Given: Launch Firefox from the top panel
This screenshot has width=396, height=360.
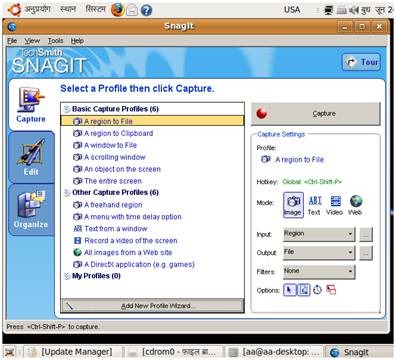Looking at the screenshot, I should click(x=117, y=10).
